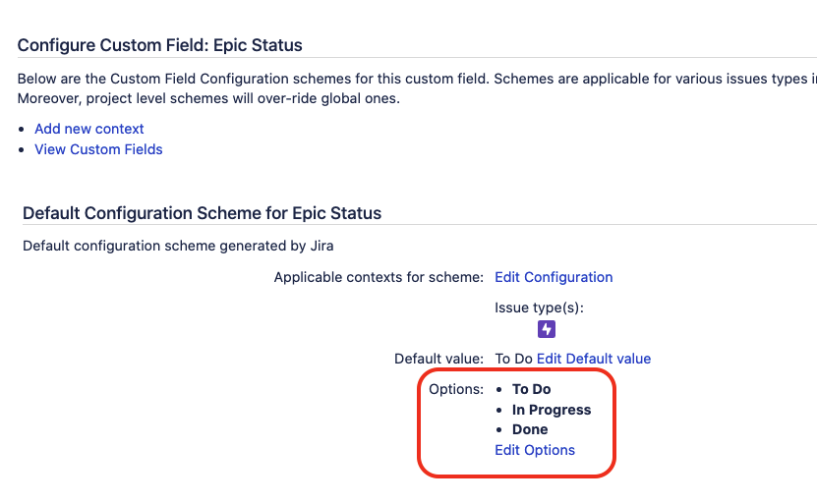Image resolution: width=817 pixels, height=504 pixels.
Task: Go to View Custom Fields
Action: coord(98,149)
